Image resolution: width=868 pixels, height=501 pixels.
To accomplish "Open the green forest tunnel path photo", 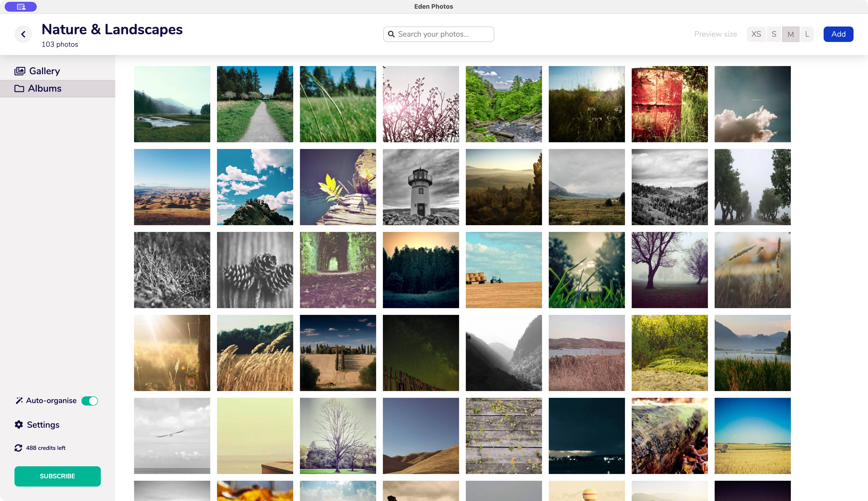I will tap(338, 270).
